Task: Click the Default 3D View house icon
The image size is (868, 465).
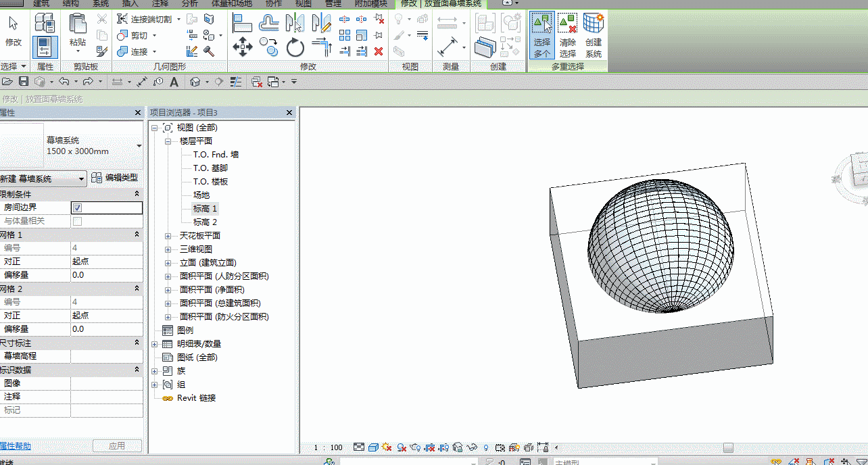Action: click(195, 82)
